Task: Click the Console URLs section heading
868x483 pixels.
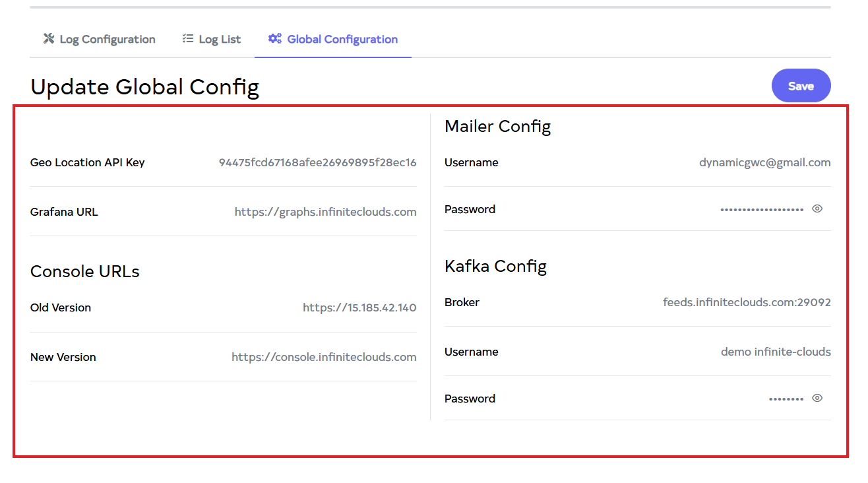Action: (85, 272)
